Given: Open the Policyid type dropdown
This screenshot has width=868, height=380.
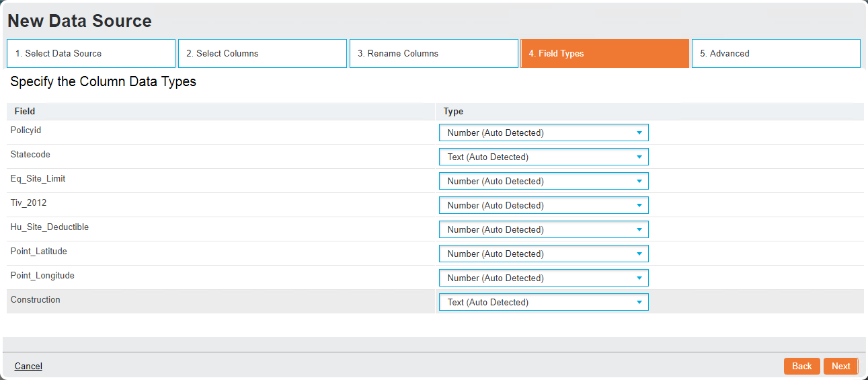Looking at the screenshot, I should tap(543, 132).
